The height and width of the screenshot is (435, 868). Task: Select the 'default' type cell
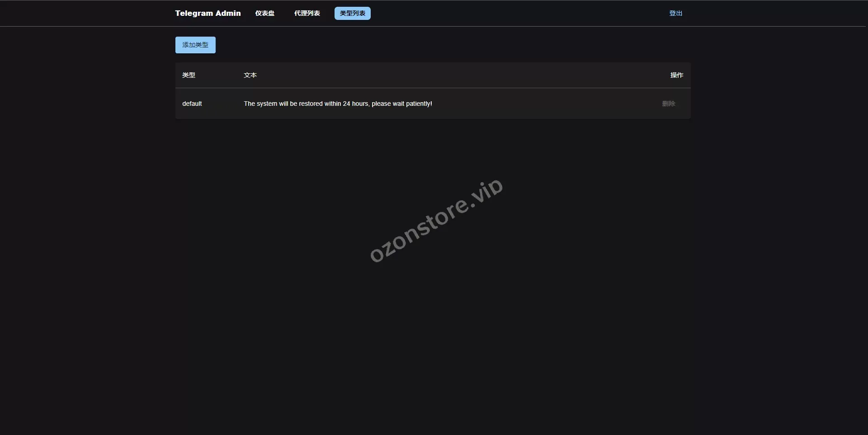pyautogui.click(x=192, y=104)
